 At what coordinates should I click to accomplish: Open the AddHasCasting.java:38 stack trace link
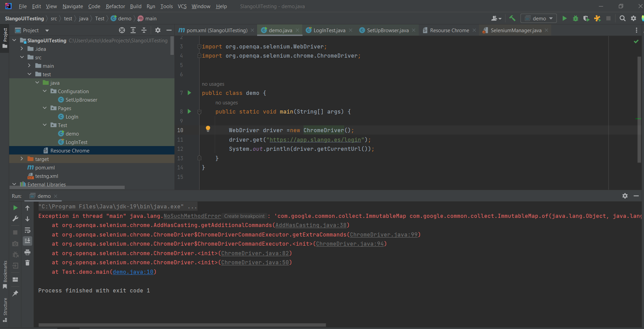pos(311,225)
